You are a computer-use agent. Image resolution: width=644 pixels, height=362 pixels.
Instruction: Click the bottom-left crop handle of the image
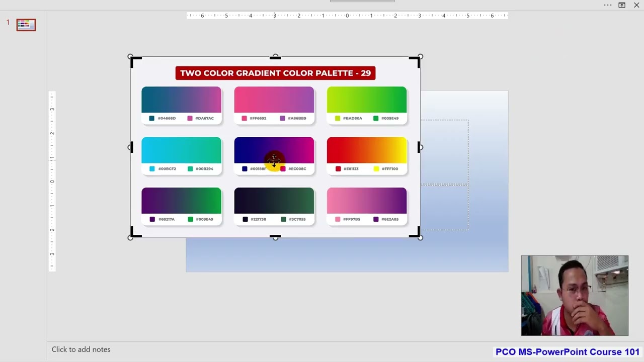[135, 233]
